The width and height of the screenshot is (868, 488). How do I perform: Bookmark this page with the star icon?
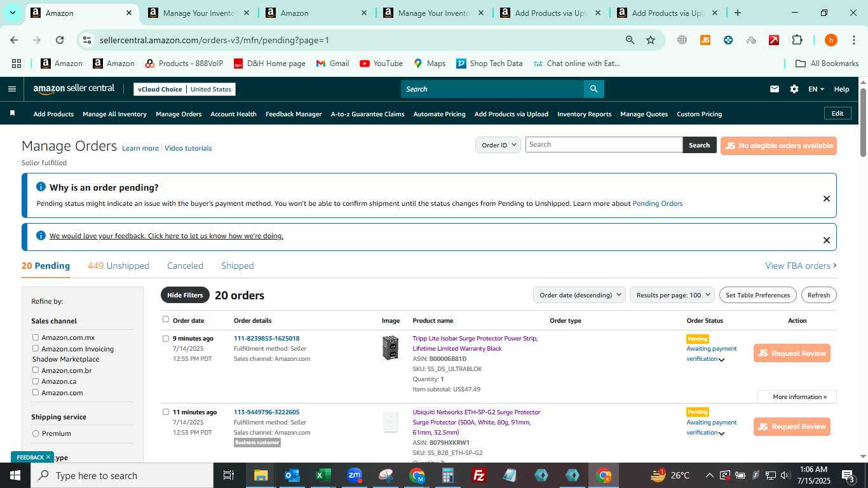(x=651, y=40)
